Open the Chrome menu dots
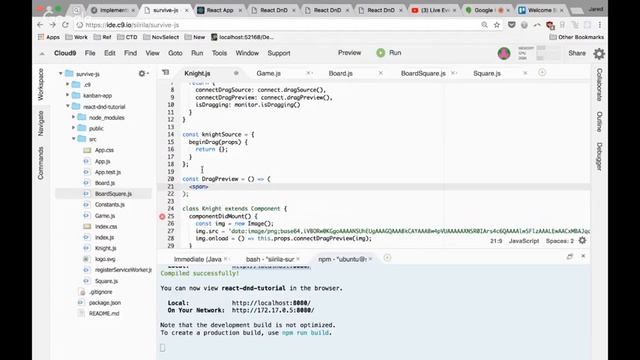This screenshot has height=360, width=640. (x=600, y=25)
